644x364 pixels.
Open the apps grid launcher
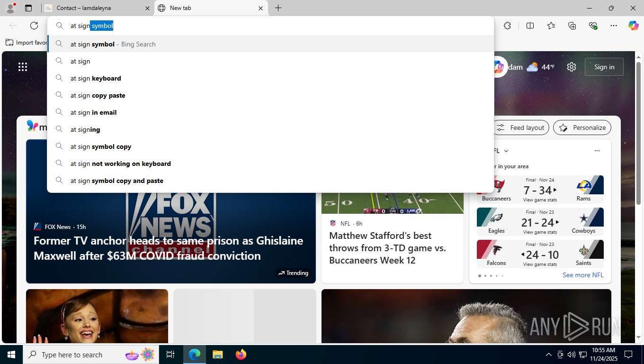(23, 67)
